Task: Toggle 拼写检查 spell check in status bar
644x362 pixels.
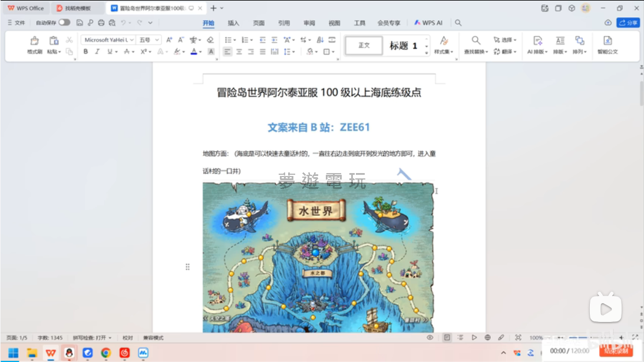Action: [92, 338]
